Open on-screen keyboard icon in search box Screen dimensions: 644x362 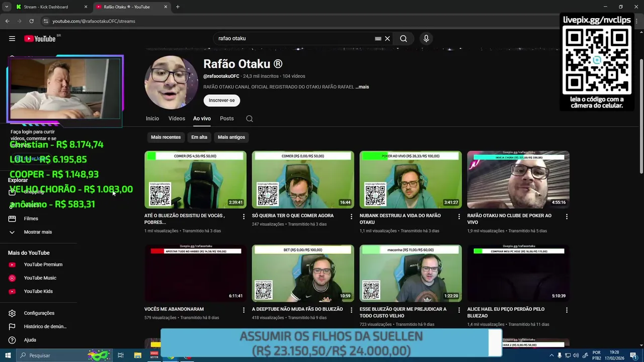(x=378, y=39)
